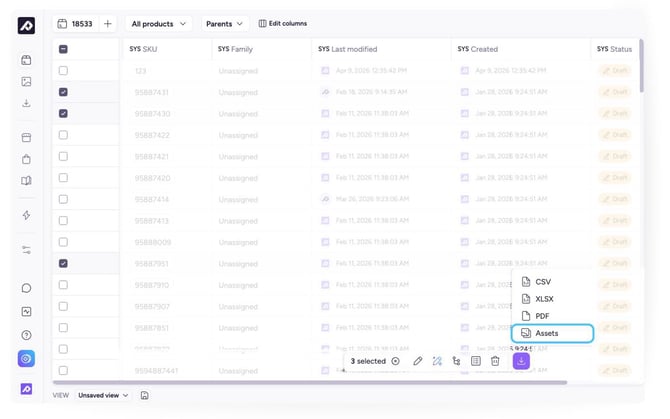
Task: Click the plus button next to 18533
Action: [x=107, y=23]
